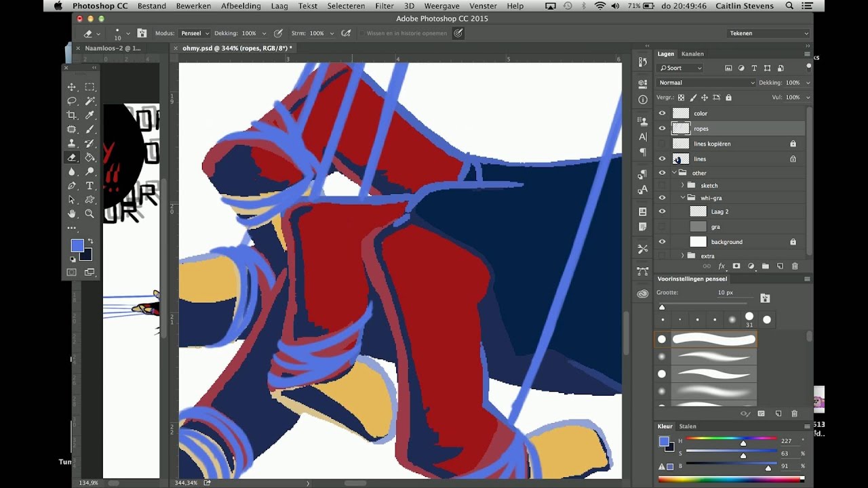Open the Creative Cloud Libraries panel icon
The height and width of the screenshot is (488, 868).
pos(643,293)
